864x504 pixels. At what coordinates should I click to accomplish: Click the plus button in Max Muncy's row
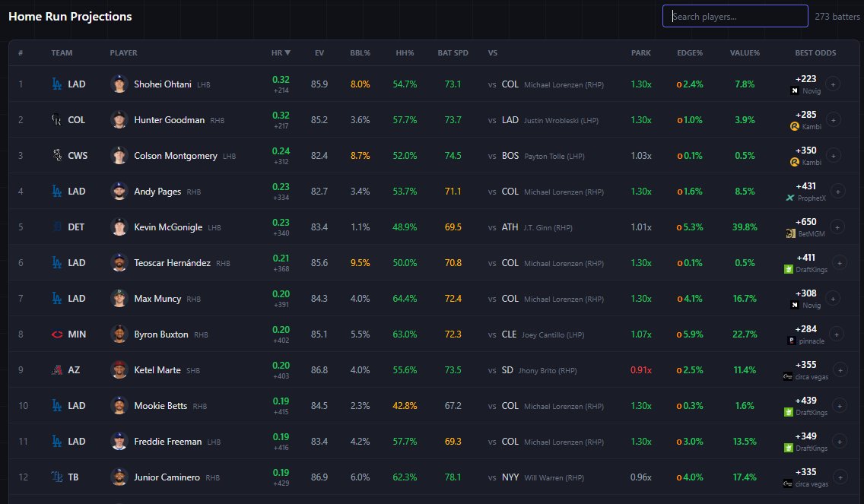click(833, 299)
